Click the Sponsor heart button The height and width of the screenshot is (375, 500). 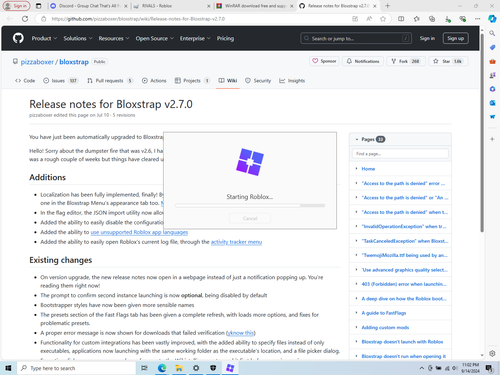pos(324,61)
